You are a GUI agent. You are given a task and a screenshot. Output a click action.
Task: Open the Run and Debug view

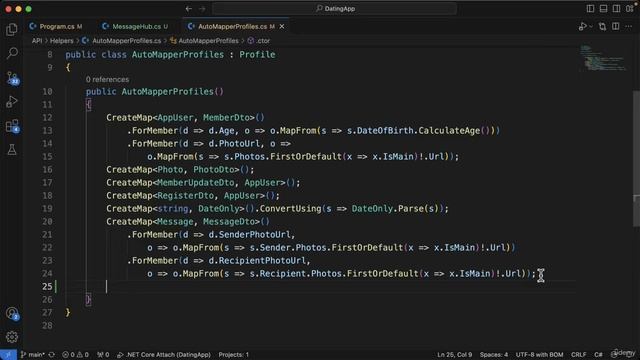pos(12,102)
